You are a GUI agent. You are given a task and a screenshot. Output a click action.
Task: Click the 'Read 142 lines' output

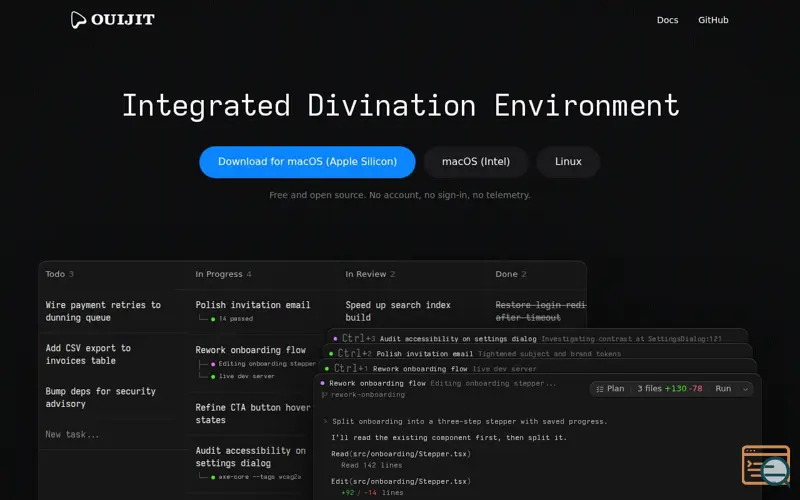371,465
